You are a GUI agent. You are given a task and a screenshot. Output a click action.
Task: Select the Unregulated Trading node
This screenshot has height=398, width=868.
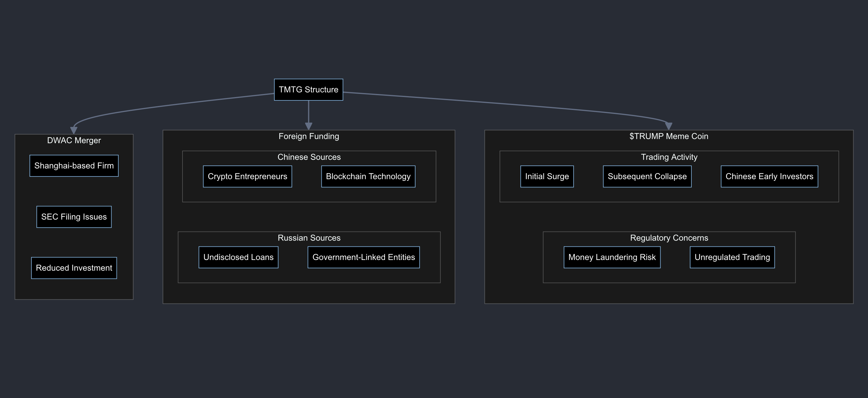pyautogui.click(x=732, y=257)
